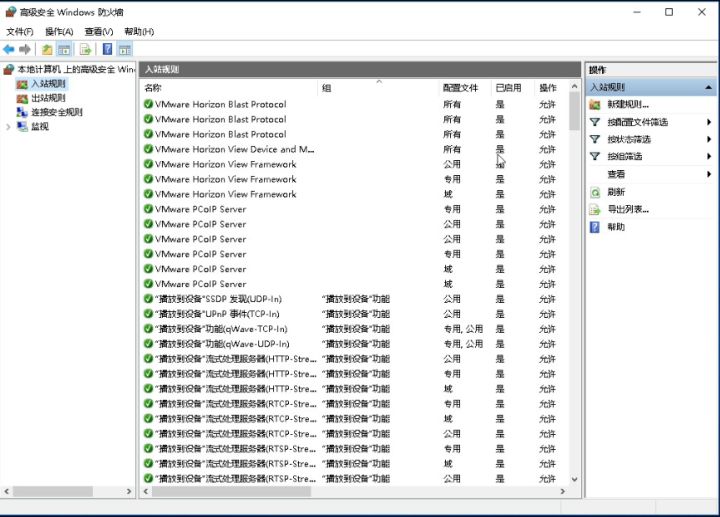Click the 监视 monitor tree icon
Image resolution: width=720 pixels, height=517 pixels.
(x=22, y=126)
